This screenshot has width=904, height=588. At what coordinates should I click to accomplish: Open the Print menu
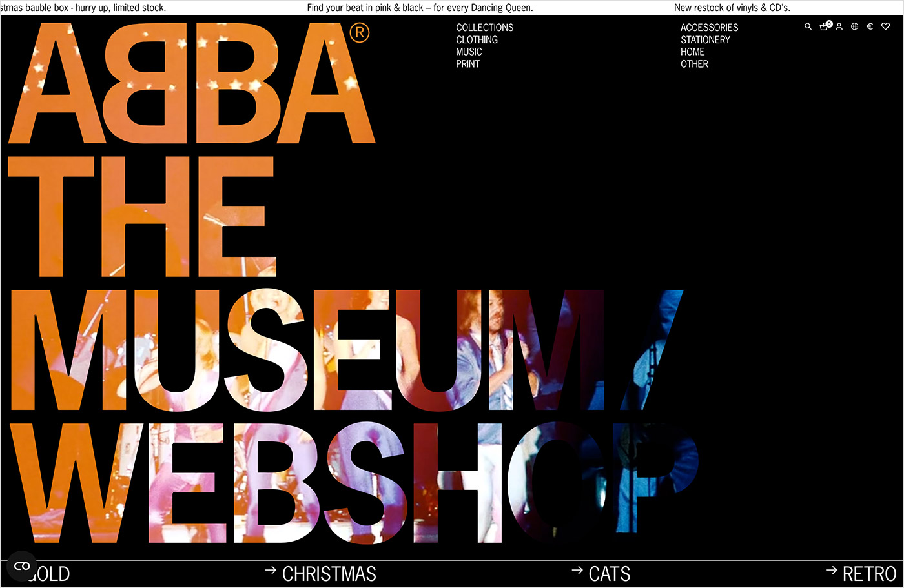(x=467, y=65)
